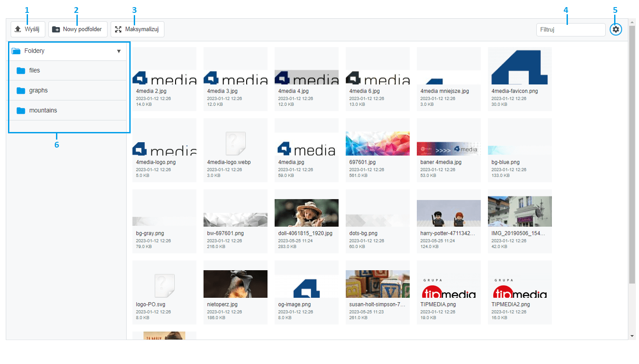The width and height of the screenshot is (639, 364).
Task: Open settings via the gear icon
Action: (615, 29)
